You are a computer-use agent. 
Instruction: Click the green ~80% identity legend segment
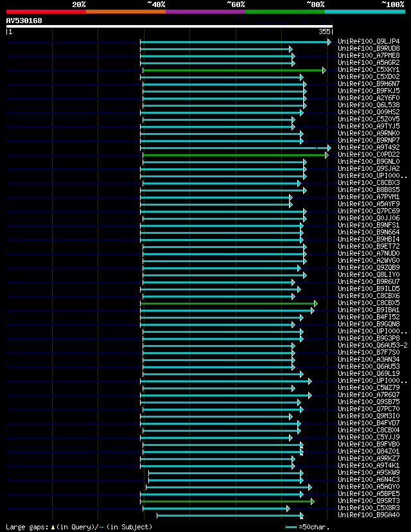tap(285, 12)
